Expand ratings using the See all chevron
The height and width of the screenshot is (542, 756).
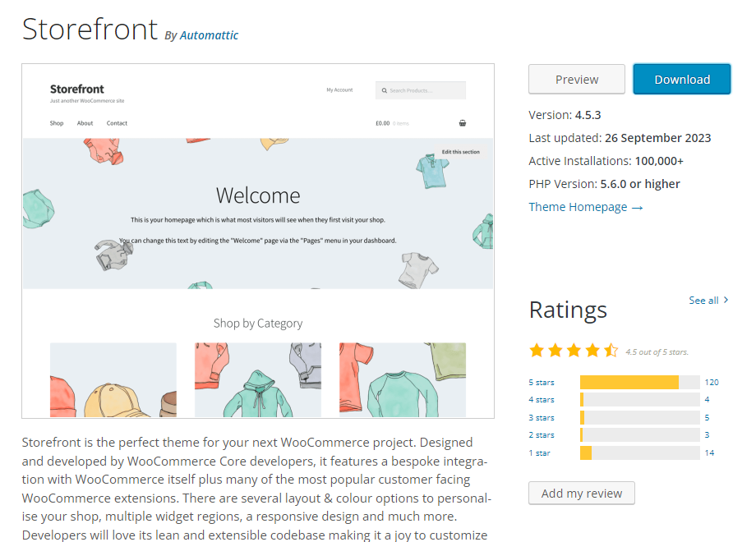point(726,300)
